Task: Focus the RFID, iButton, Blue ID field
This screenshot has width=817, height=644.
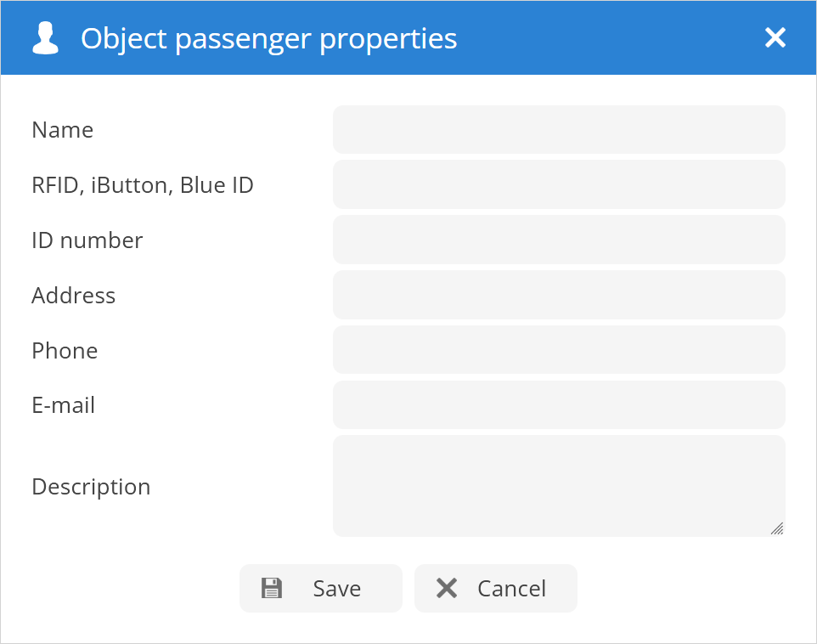Action: [559, 184]
